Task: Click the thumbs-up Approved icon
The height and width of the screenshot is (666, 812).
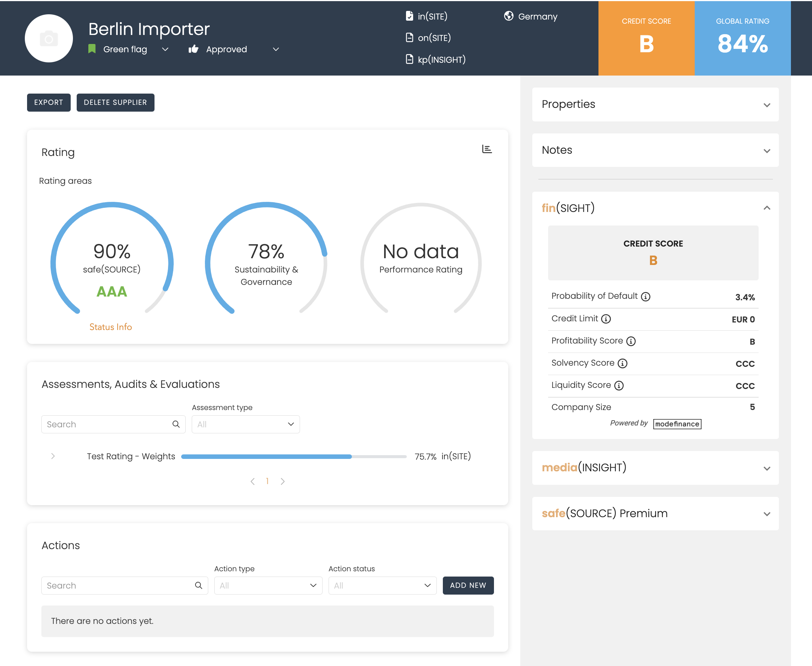Action: [193, 49]
